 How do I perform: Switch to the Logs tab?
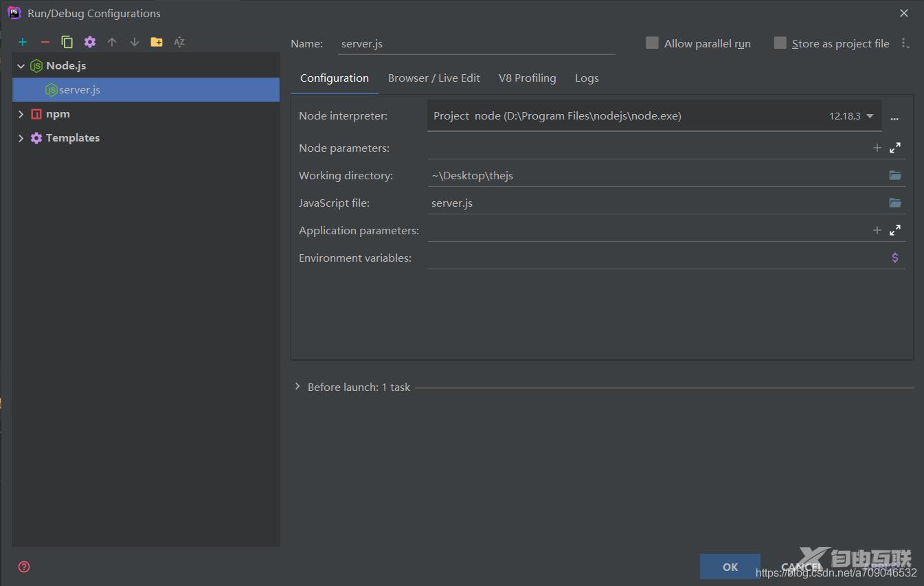587,78
